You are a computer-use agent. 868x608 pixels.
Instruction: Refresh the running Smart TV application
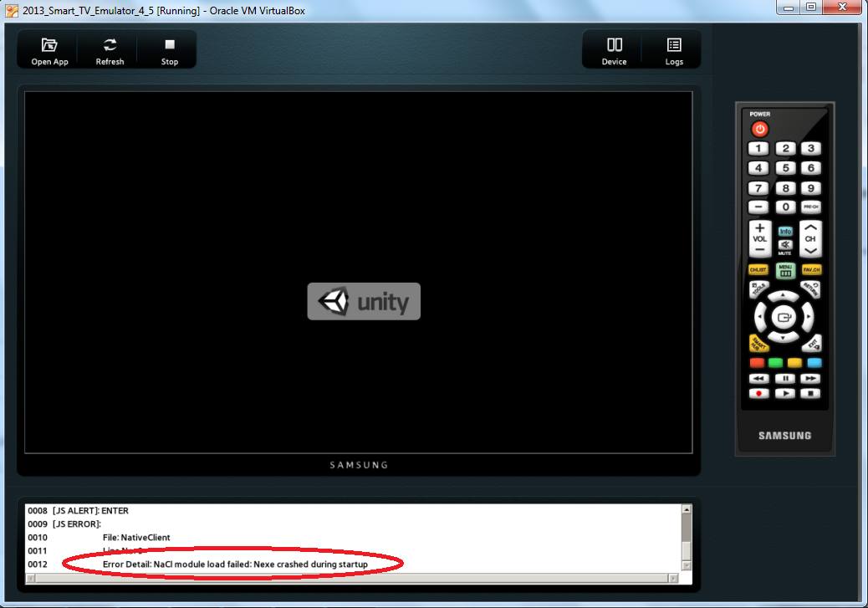point(109,49)
